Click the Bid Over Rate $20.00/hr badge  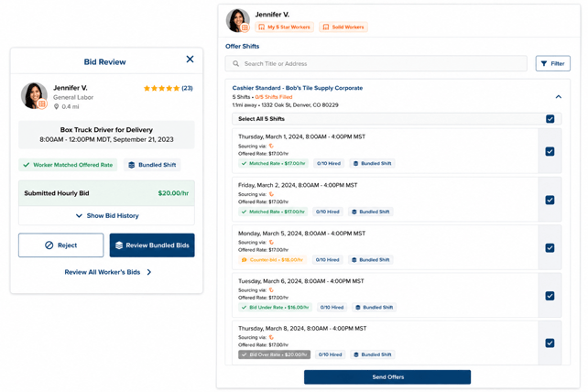click(274, 354)
